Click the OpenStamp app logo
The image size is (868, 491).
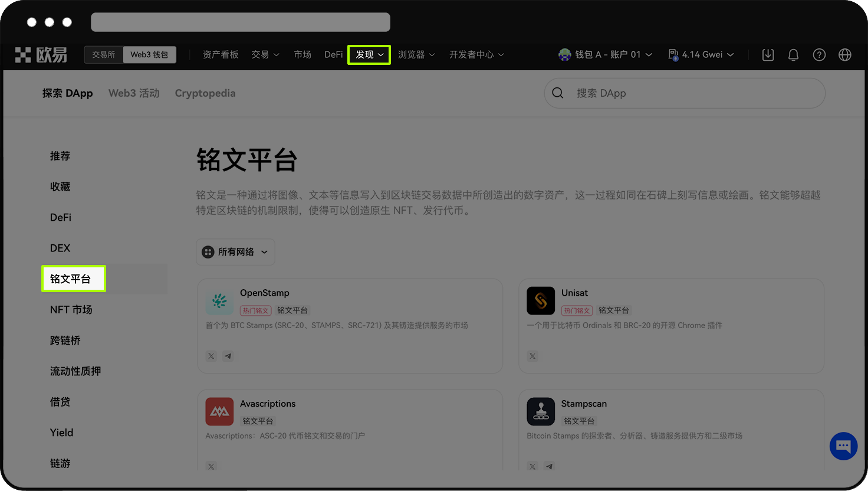tap(219, 301)
